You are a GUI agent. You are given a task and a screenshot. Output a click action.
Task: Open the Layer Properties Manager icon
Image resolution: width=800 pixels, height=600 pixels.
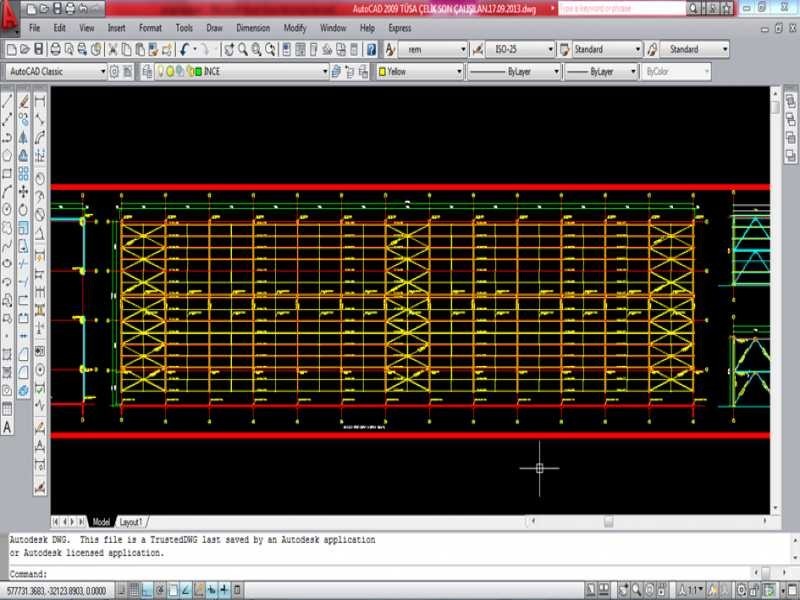tap(147, 72)
